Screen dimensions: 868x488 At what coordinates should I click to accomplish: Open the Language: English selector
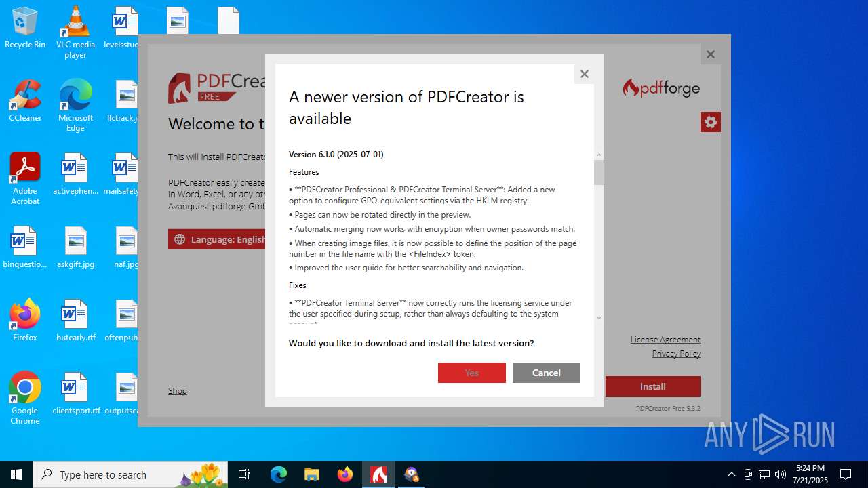pos(217,239)
